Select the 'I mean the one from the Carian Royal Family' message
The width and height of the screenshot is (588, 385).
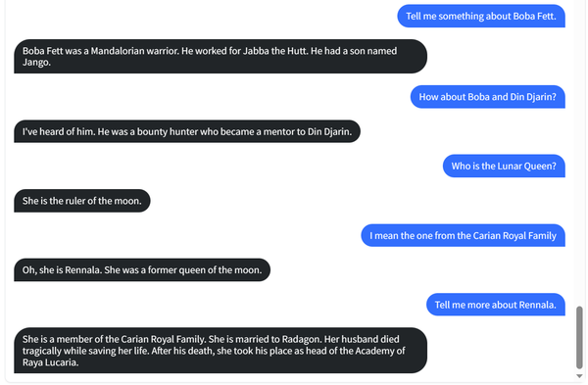point(463,235)
